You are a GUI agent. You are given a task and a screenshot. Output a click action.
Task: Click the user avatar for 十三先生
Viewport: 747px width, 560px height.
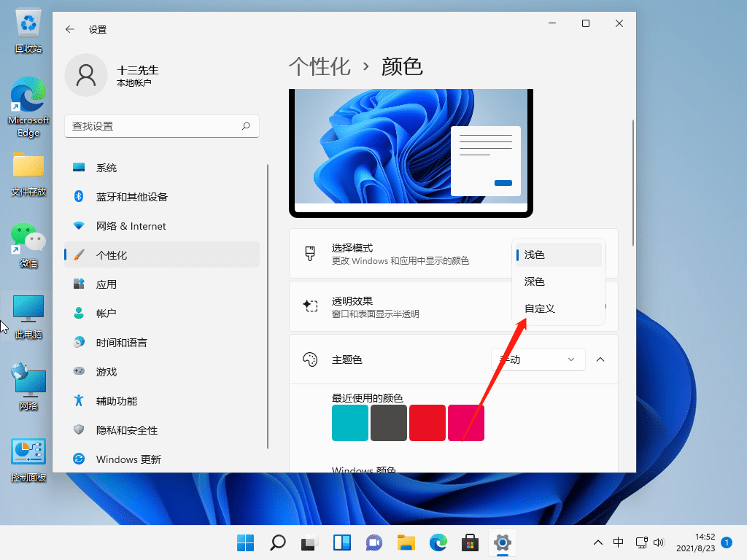point(86,74)
